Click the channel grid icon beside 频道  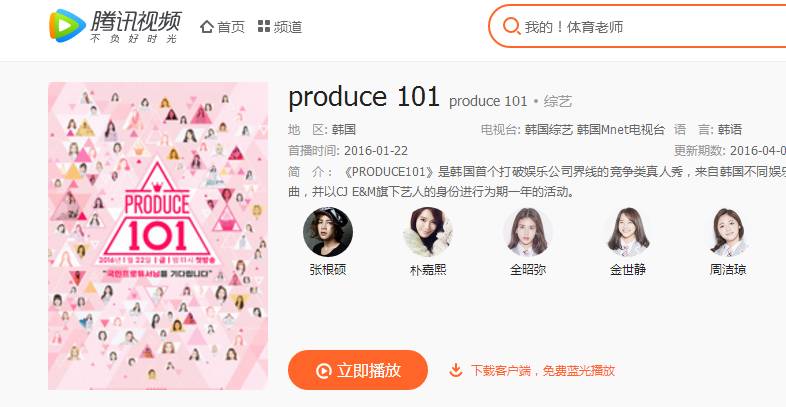tap(264, 26)
